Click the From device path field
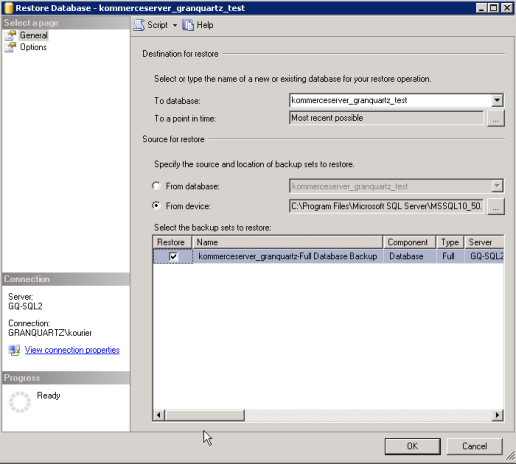This screenshot has width=516, height=464. pyautogui.click(x=386, y=206)
